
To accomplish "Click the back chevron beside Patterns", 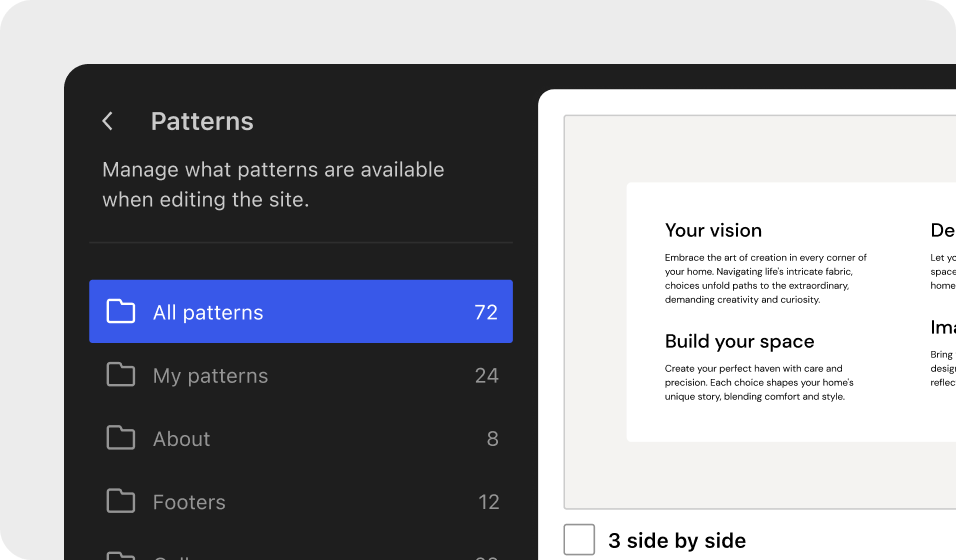I will pyautogui.click(x=108, y=121).
